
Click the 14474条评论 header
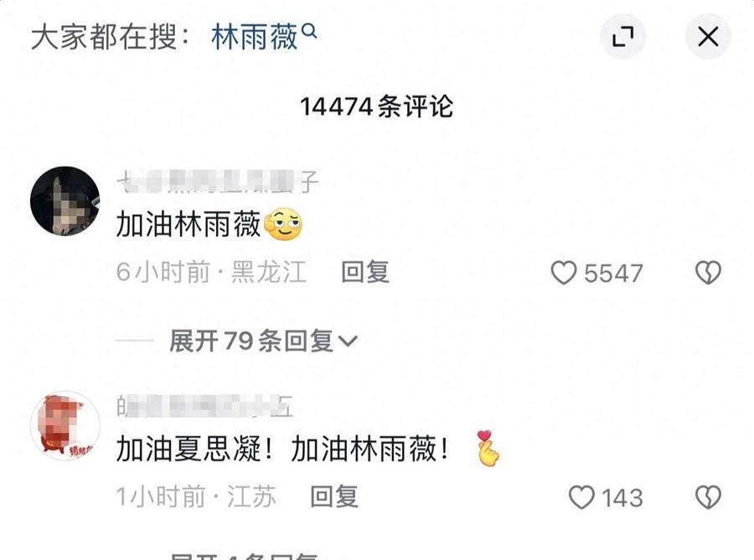point(376,106)
